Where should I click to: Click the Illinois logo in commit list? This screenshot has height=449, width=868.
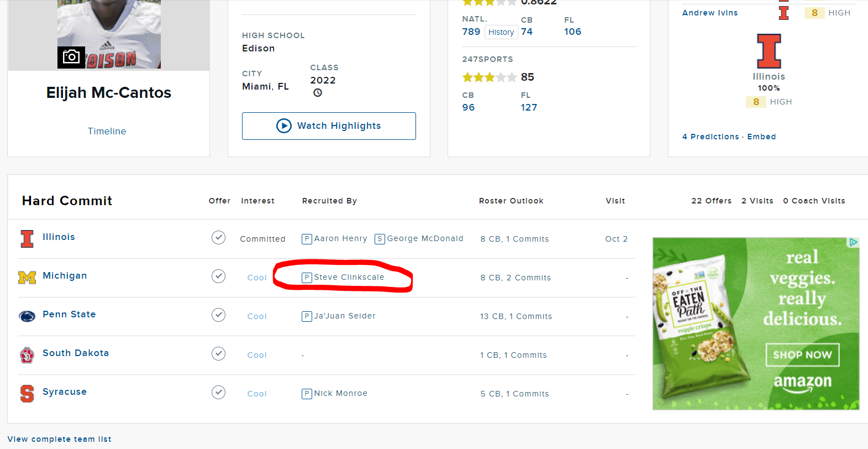pos(27,238)
